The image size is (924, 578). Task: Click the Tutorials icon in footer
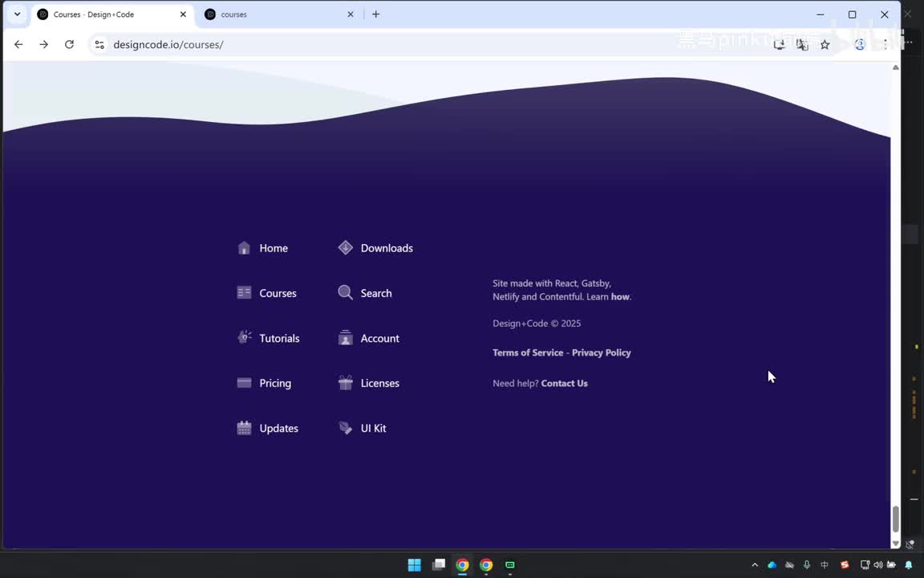[x=244, y=337]
